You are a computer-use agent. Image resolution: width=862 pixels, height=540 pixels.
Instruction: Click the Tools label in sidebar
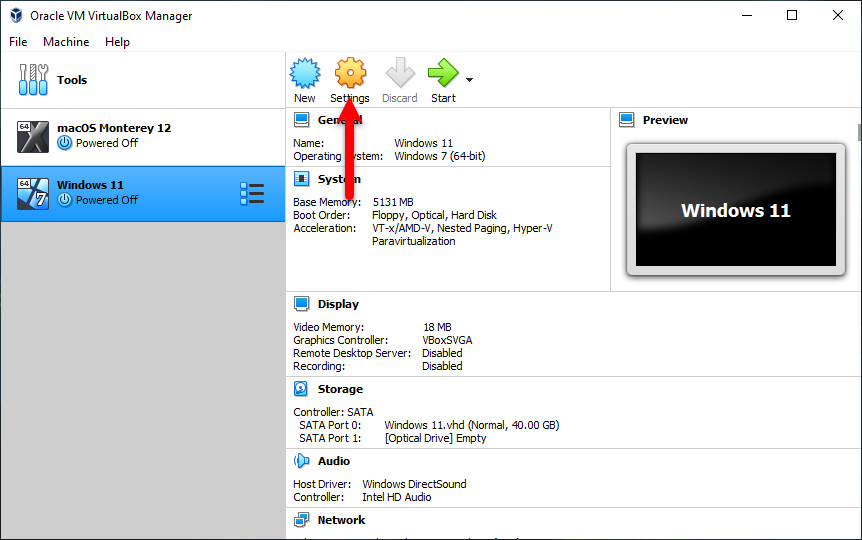coord(72,80)
